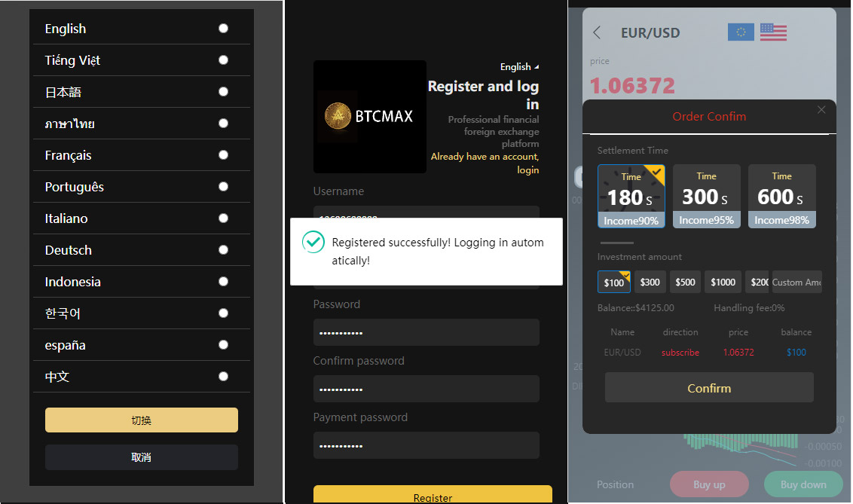Click the green success checkmark icon
The height and width of the screenshot is (504, 853).
tap(313, 242)
